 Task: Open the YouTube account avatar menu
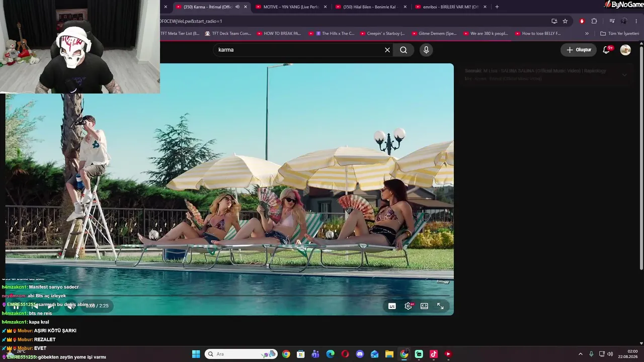click(x=625, y=50)
